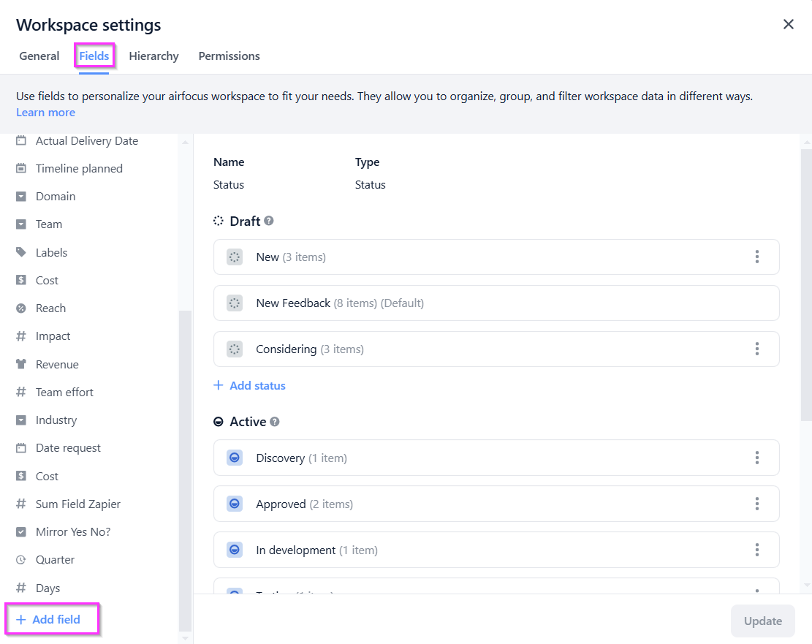Image resolution: width=812 pixels, height=644 pixels.
Task: Click the blue status icon of In development
Action: point(235,550)
